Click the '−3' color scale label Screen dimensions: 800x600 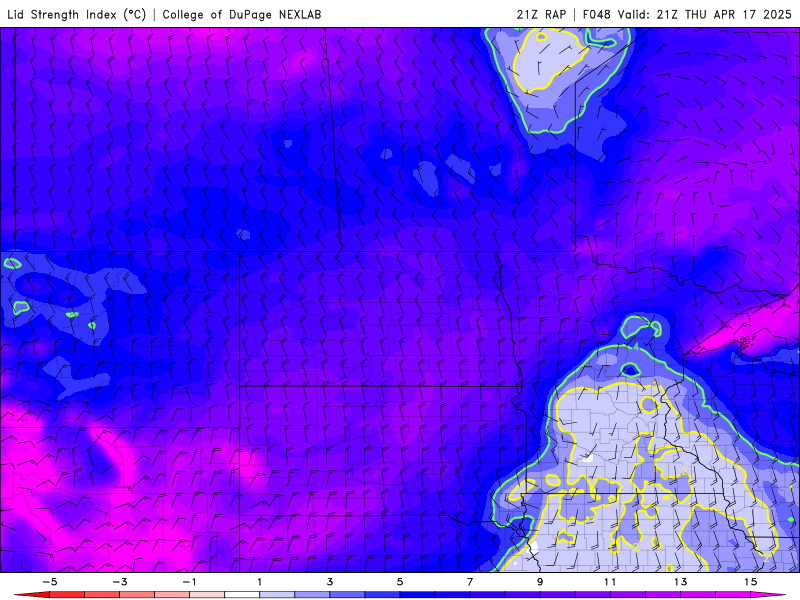point(119,582)
